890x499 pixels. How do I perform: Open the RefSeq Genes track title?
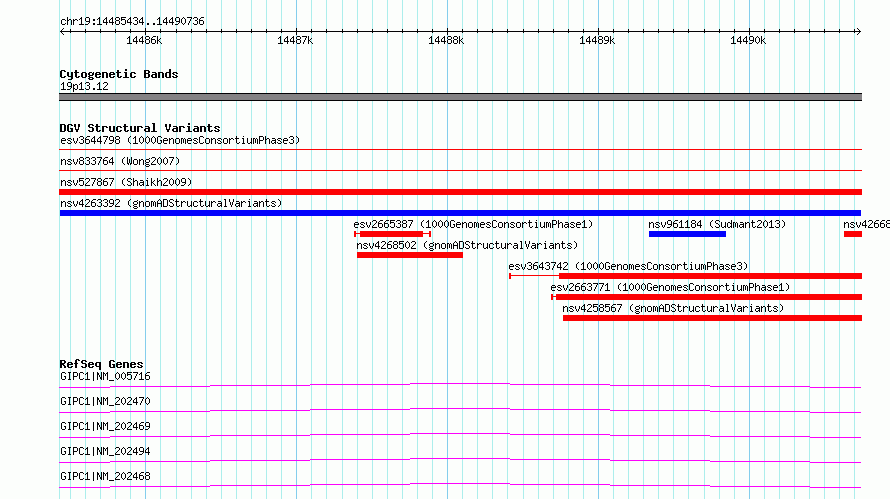point(101,364)
